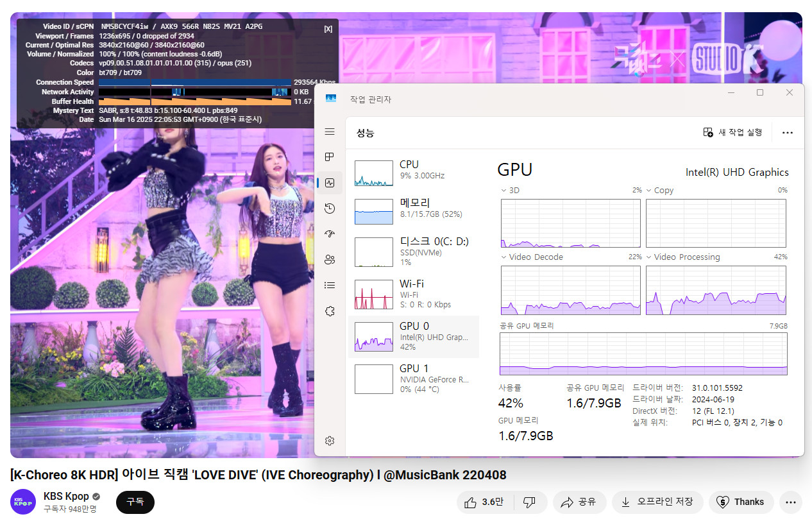
Task: Share the video with 공유 button
Action: [579, 502]
